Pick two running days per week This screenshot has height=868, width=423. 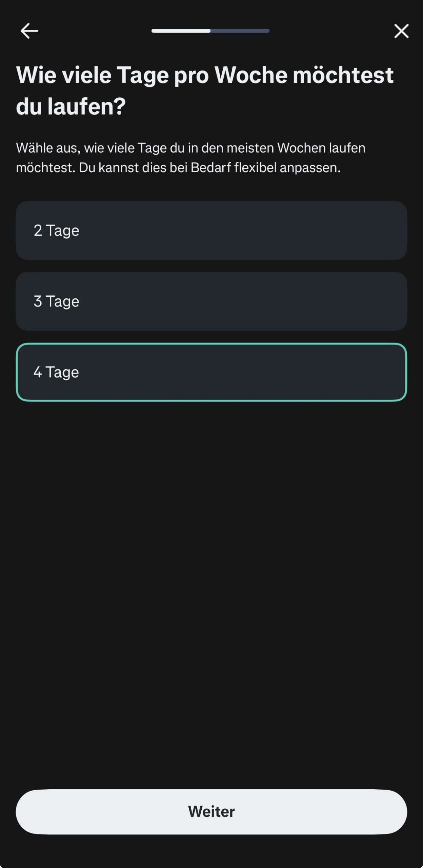[211, 231]
